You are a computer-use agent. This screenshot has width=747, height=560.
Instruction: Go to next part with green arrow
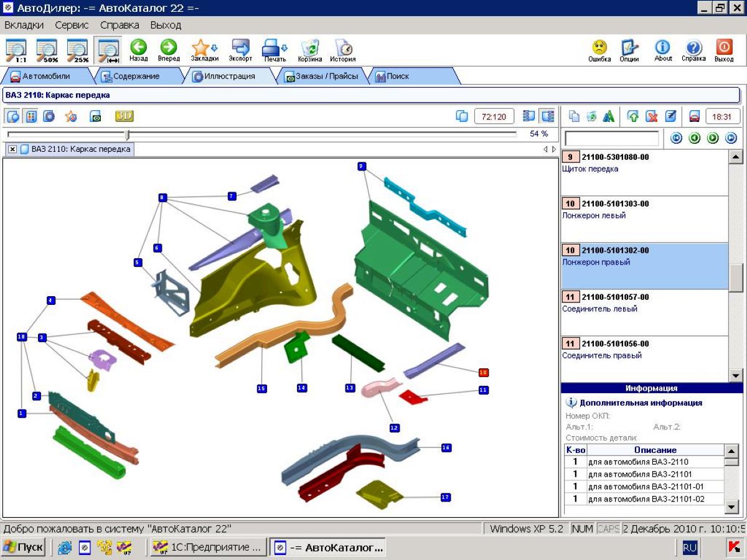coord(713,138)
